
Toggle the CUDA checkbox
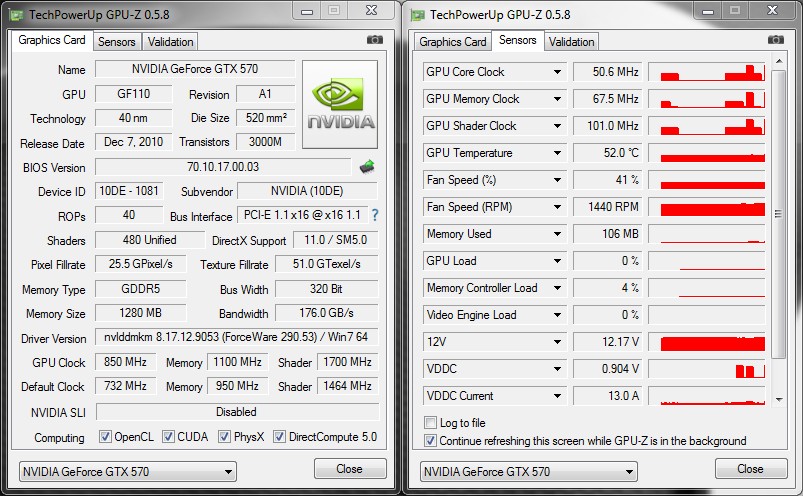coord(168,437)
